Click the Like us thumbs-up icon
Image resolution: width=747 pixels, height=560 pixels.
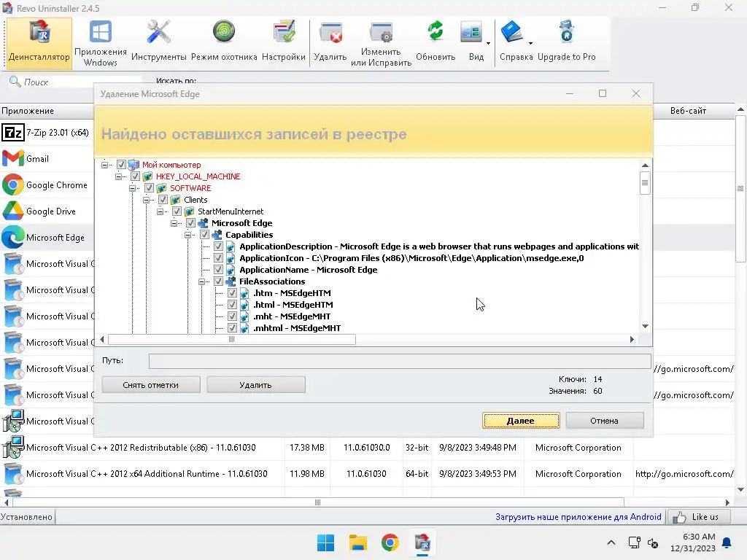point(679,517)
